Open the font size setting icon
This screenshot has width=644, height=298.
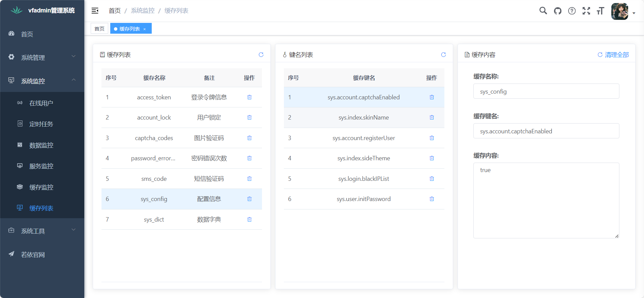[601, 11]
